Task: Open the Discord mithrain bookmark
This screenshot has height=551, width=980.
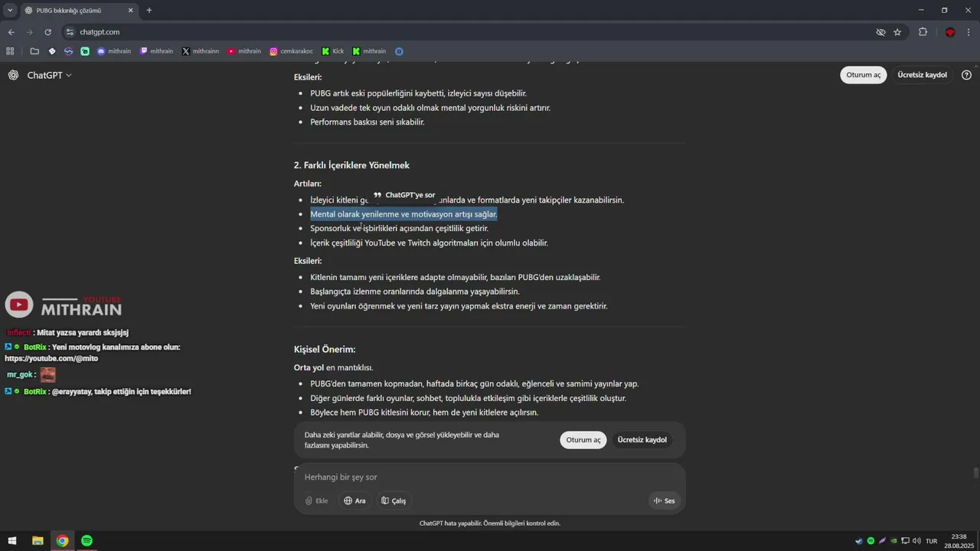Action: point(114,51)
